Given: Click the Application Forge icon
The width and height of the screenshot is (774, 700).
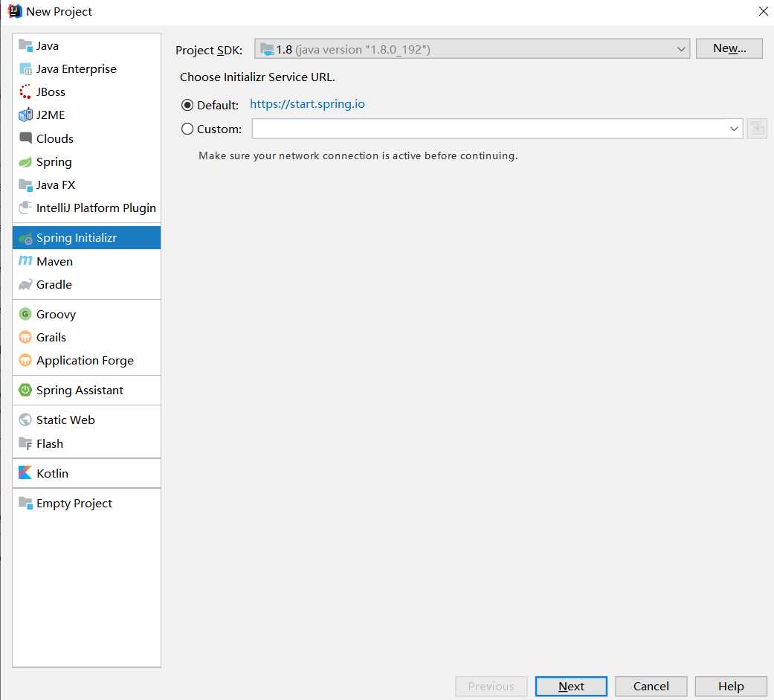Looking at the screenshot, I should [x=25, y=360].
